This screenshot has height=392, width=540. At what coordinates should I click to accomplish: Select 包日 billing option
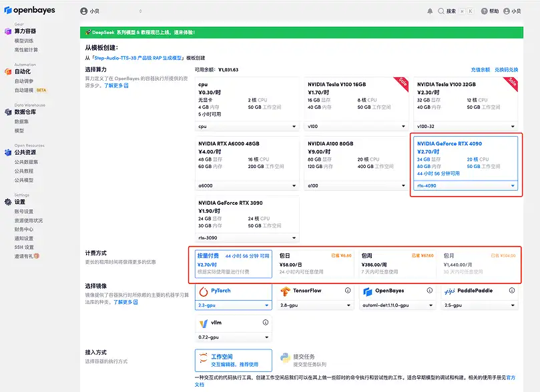coord(316,264)
